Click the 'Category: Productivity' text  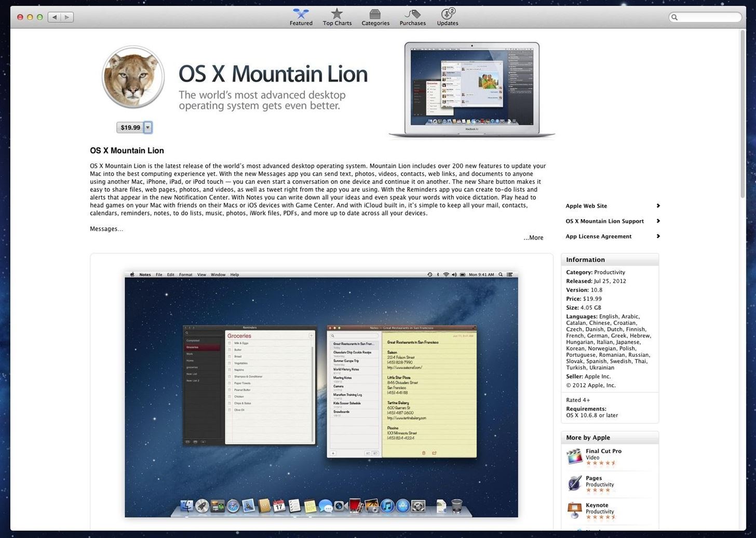(x=596, y=272)
